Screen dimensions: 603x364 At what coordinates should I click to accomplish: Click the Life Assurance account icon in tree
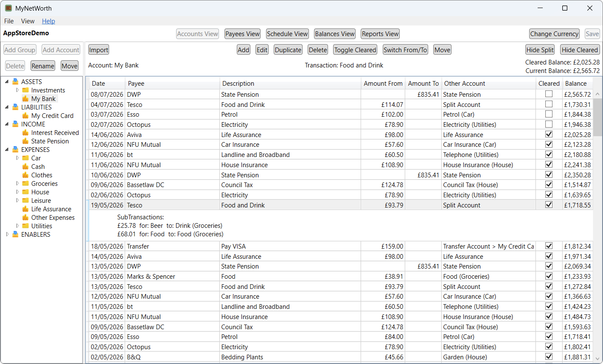click(25, 209)
